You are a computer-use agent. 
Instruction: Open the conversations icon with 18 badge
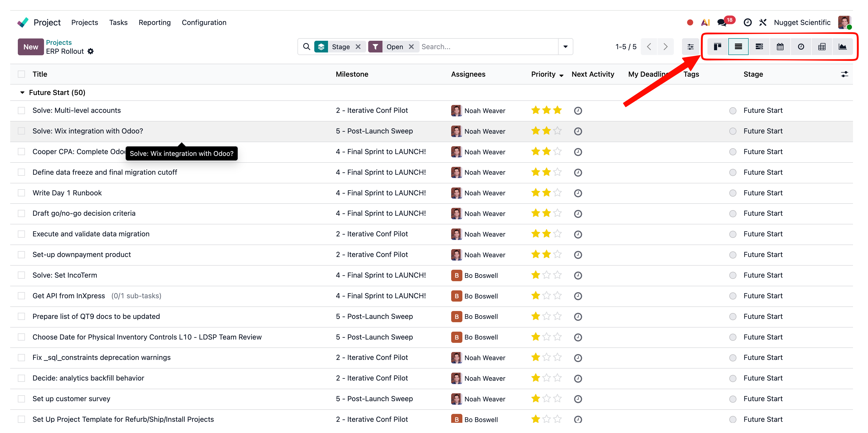pos(722,23)
